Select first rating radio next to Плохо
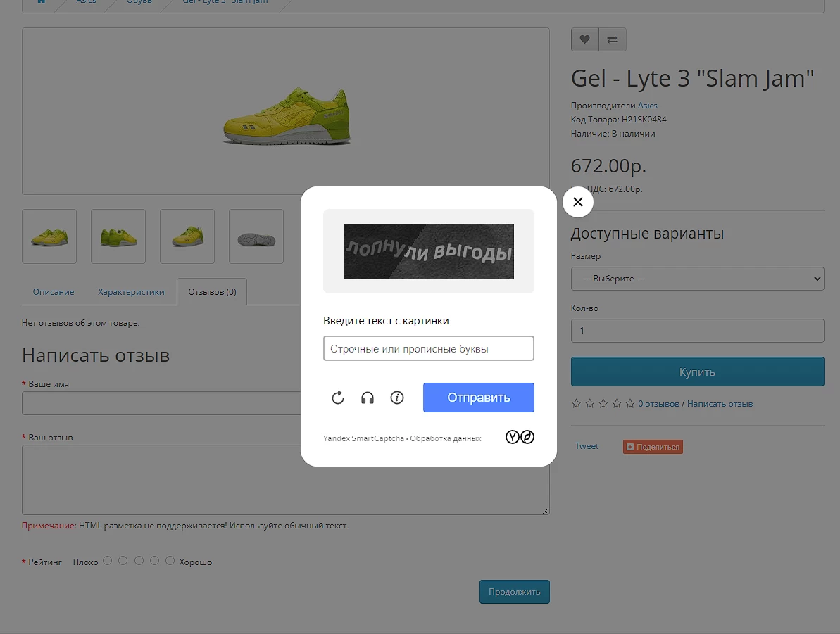This screenshot has height=634, width=840. (107, 560)
